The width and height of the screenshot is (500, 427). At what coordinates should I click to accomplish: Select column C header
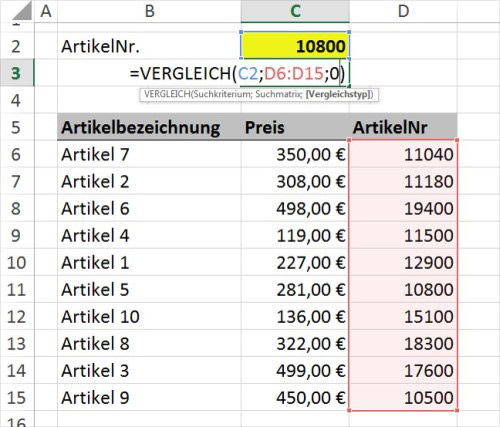[295, 11]
